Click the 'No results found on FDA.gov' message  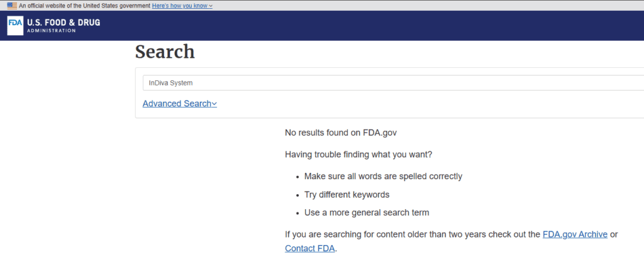pos(341,133)
